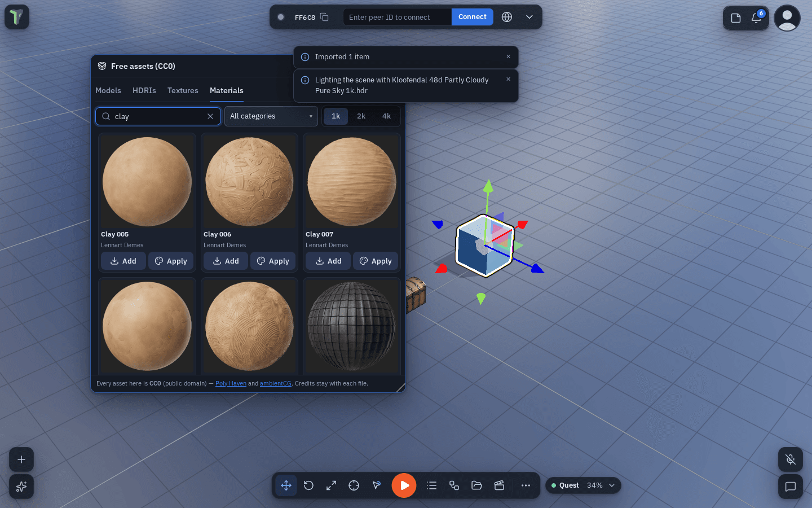This screenshot has height=508, width=812.
Task: Open the ambientCG link
Action: point(276,383)
